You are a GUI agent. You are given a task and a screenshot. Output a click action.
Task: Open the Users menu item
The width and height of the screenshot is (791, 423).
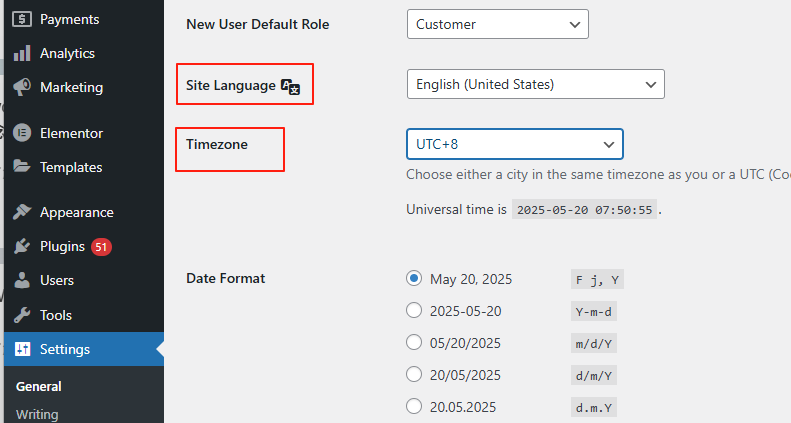pyautogui.click(x=57, y=281)
